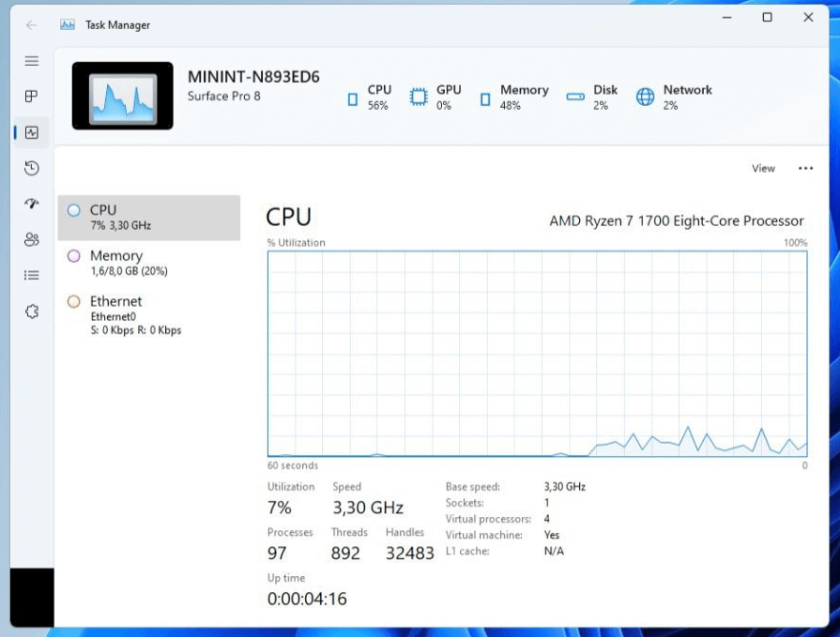Select Memory in the resource list
Screen dimensions: 840x637
149,263
